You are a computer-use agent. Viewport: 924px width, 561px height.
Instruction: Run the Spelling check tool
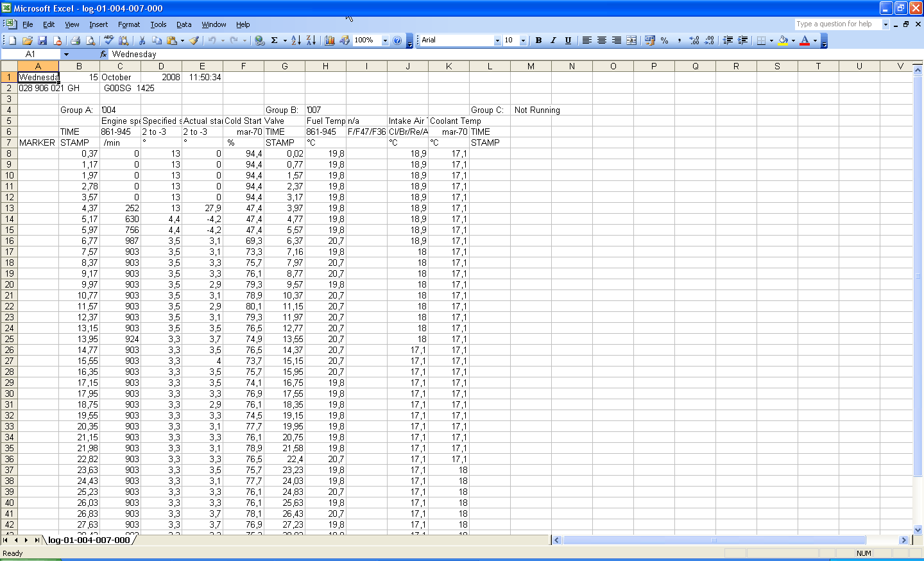[108, 40]
